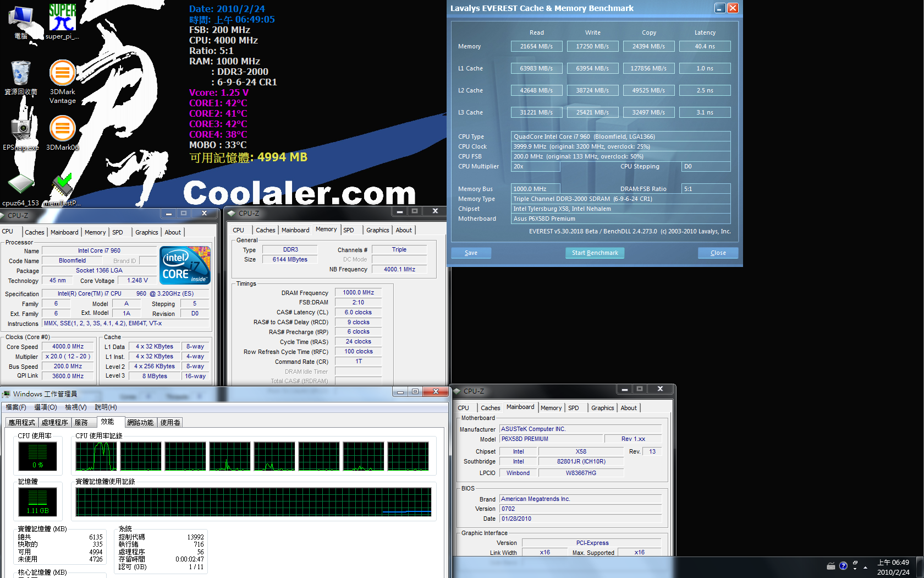
Task: Switch to Caches tab in the CPU-Z Timings window
Action: (x=266, y=230)
